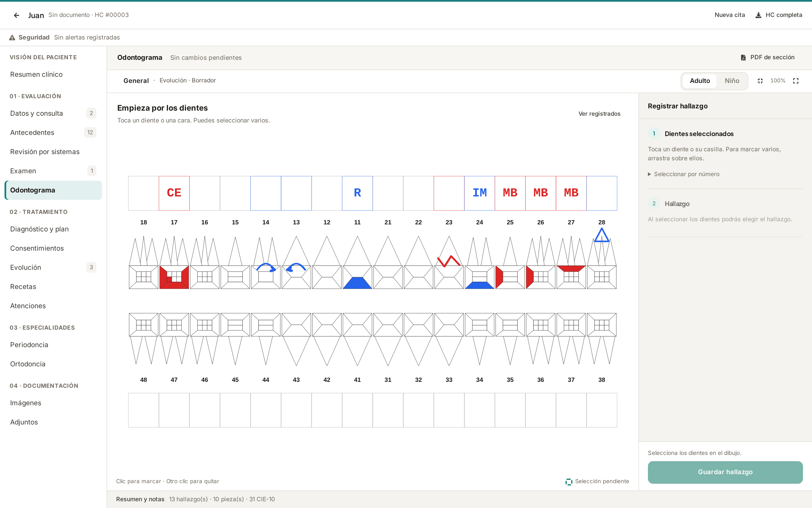Click PDF de sección button
This screenshot has height=508, width=812.
tap(768, 58)
